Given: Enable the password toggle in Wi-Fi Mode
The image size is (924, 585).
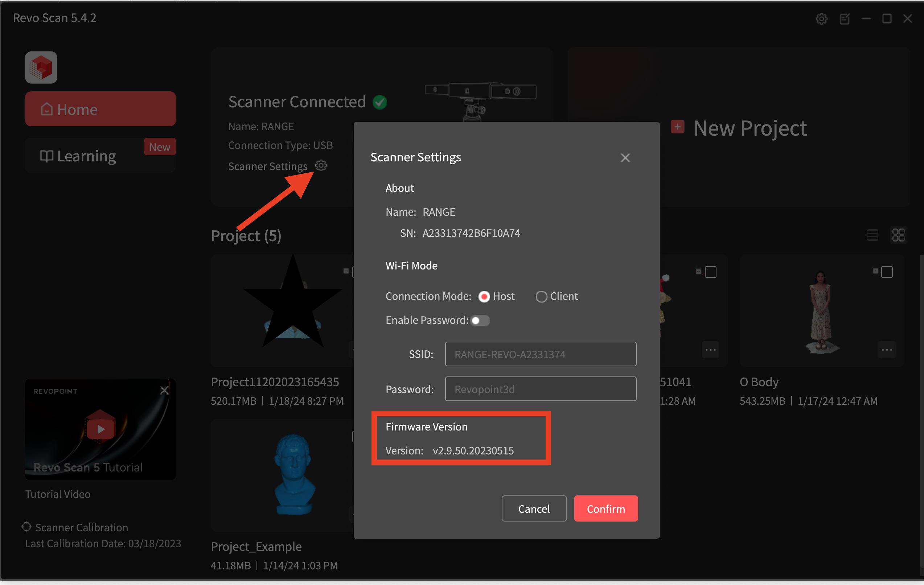Looking at the screenshot, I should click(x=480, y=321).
